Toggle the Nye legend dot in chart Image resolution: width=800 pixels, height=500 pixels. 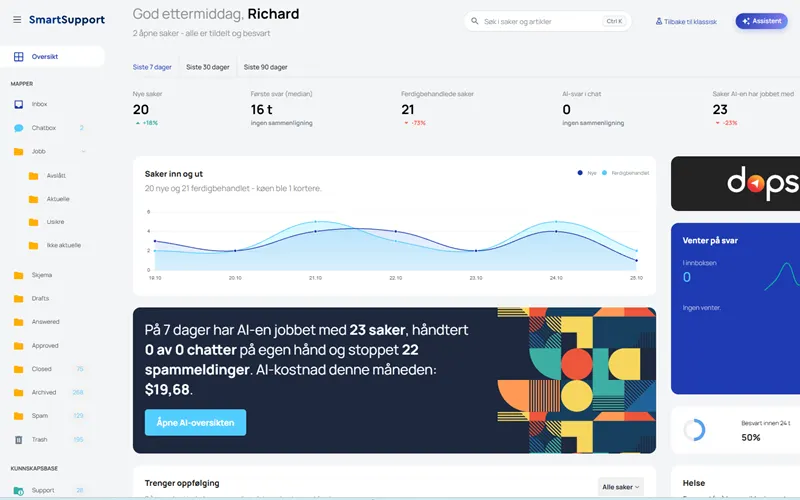580,173
